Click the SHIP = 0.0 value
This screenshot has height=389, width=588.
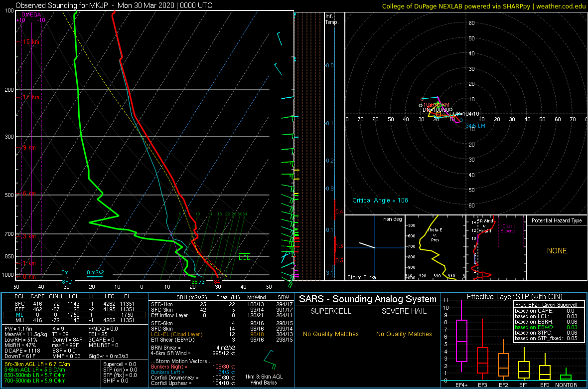tap(116, 380)
